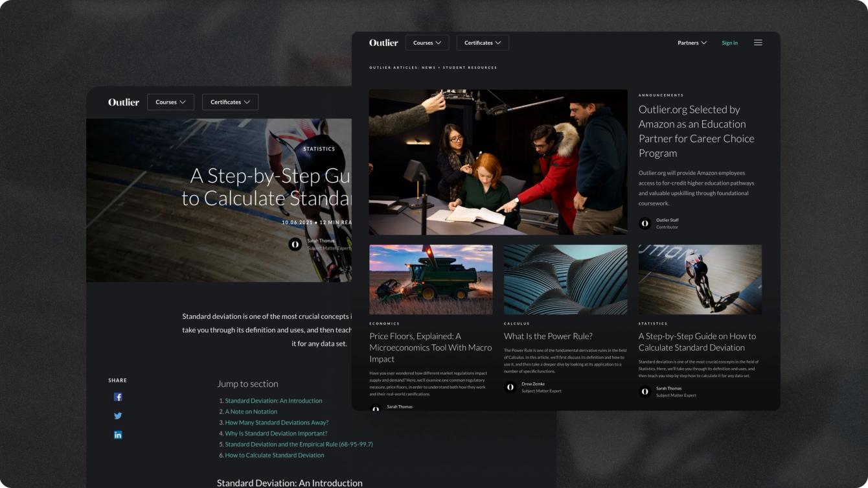Screen dimensions: 868x488
Task: Jump to How Many Standard Deviations Away?
Action: click(277, 423)
